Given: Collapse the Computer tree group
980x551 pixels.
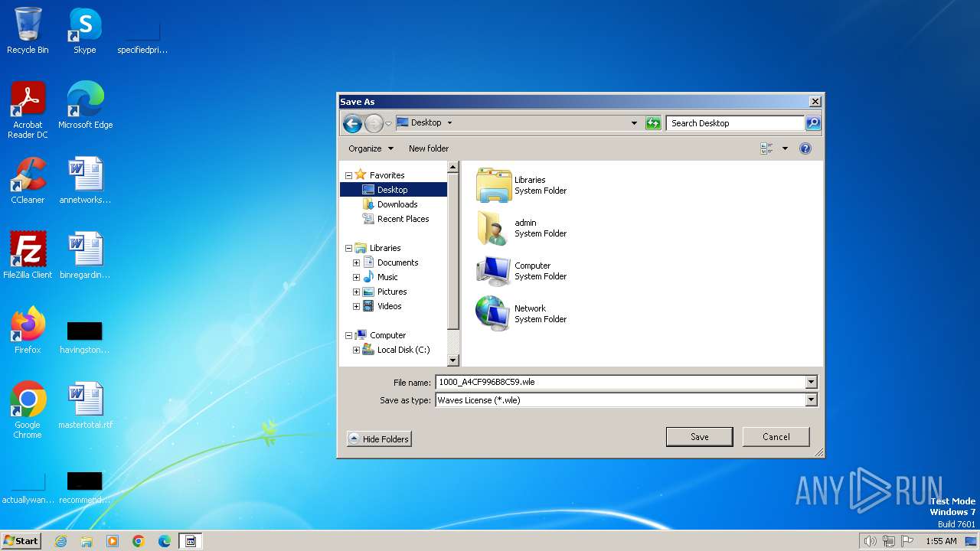Looking at the screenshot, I should tap(348, 335).
